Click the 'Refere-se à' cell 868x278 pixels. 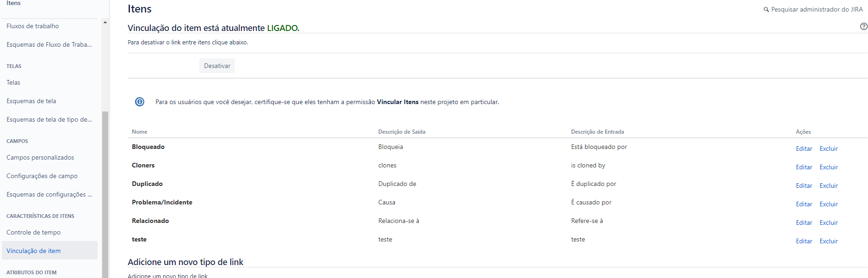[x=587, y=221]
